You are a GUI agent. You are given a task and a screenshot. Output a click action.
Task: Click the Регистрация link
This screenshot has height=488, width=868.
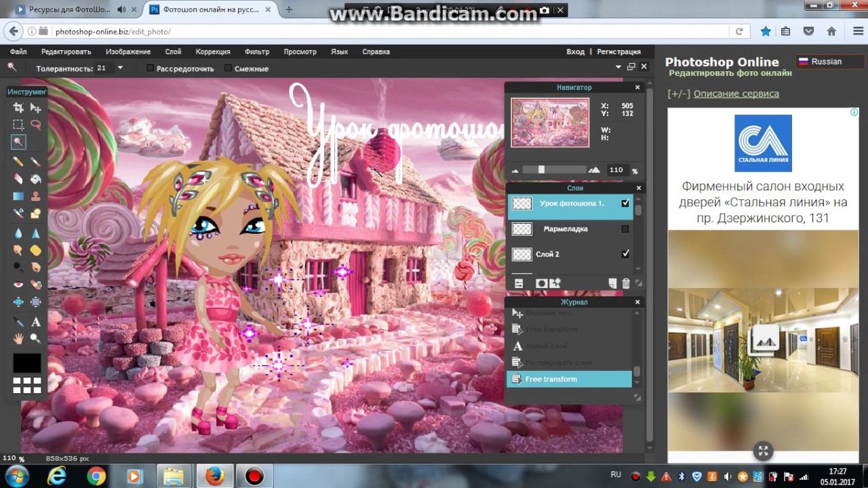click(x=618, y=52)
